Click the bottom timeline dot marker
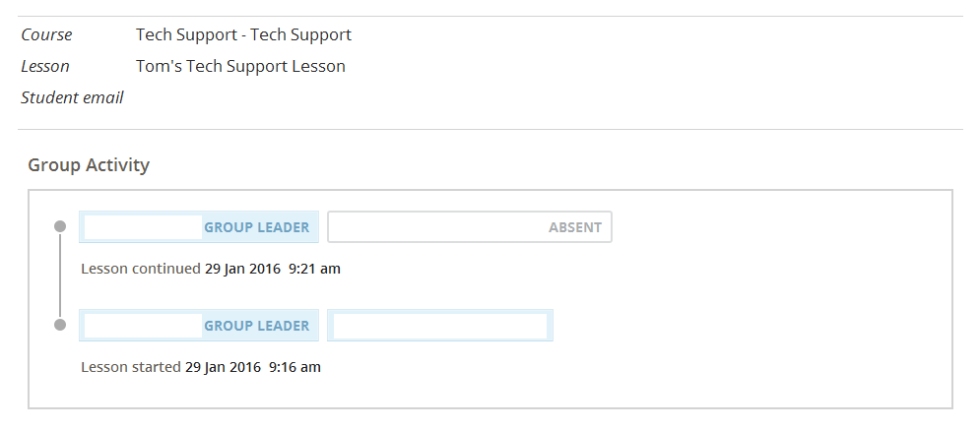980x430 pixels. click(60, 325)
